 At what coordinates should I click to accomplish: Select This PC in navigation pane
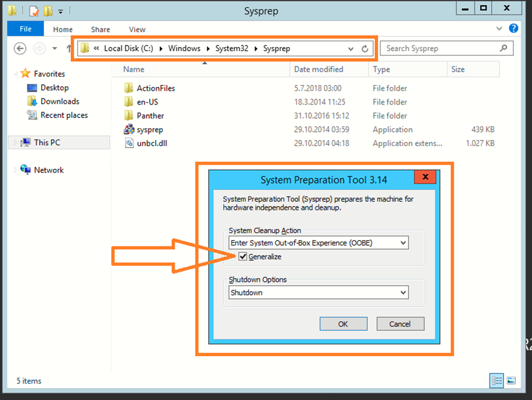tap(47, 143)
